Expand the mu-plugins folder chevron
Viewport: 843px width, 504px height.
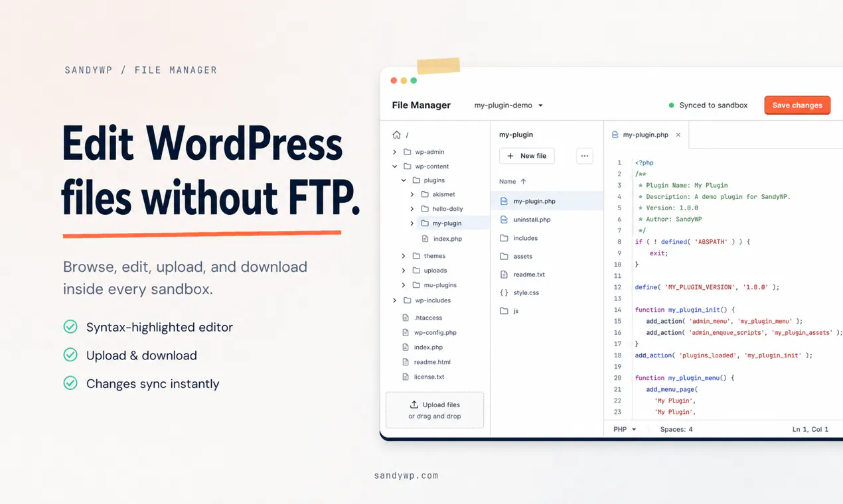[404, 285]
